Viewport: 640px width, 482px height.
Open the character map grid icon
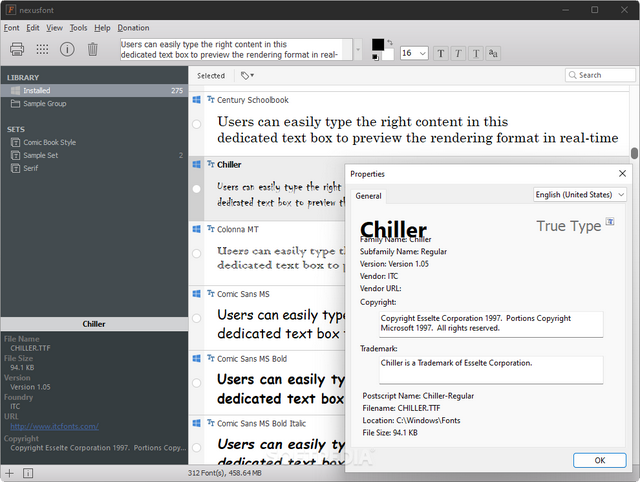click(x=42, y=49)
